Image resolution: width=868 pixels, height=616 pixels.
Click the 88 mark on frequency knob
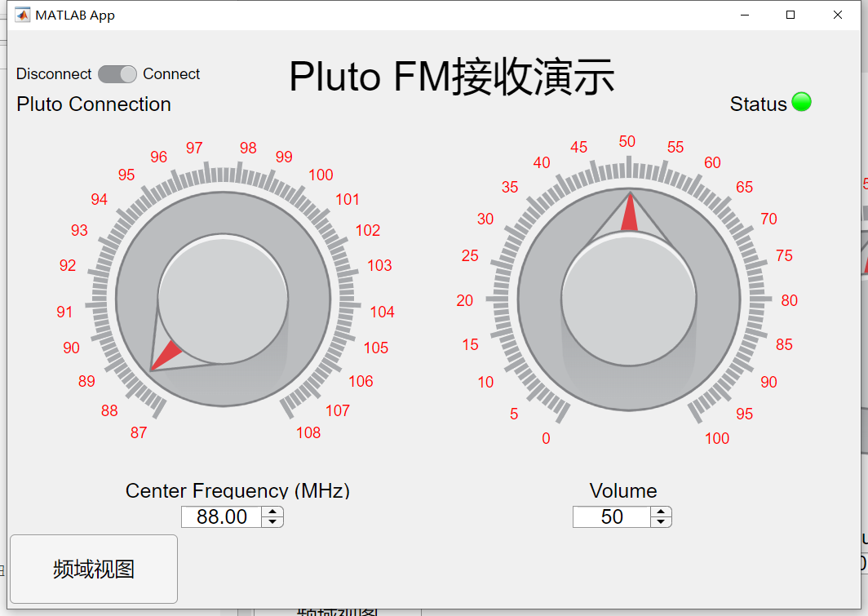click(109, 410)
